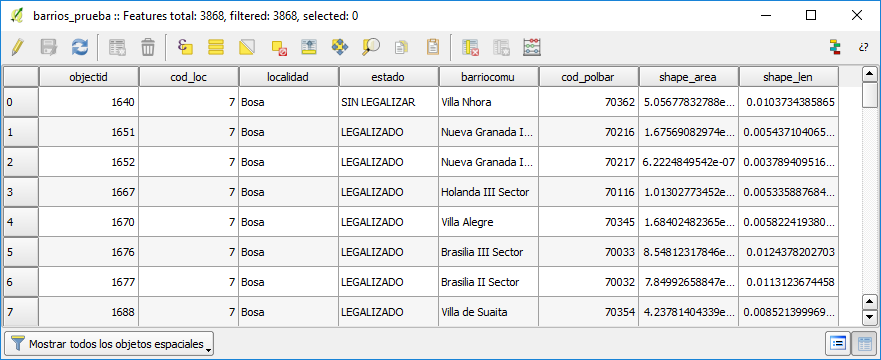Toggle editing mode with the pencil icon

click(17, 47)
